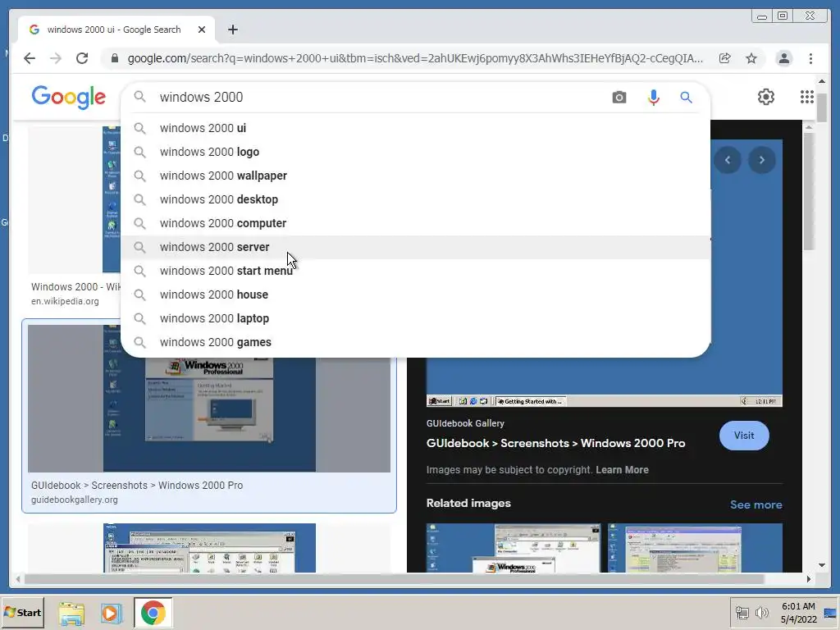Click in the Google search input field

[x=381, y=97]
